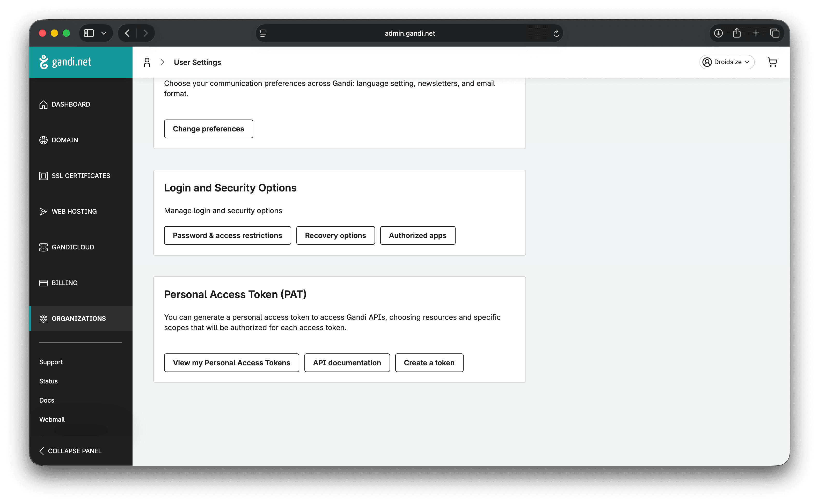819x504 pixels.
Task: Reload the page in Safari
Action: tap(556, 33)
